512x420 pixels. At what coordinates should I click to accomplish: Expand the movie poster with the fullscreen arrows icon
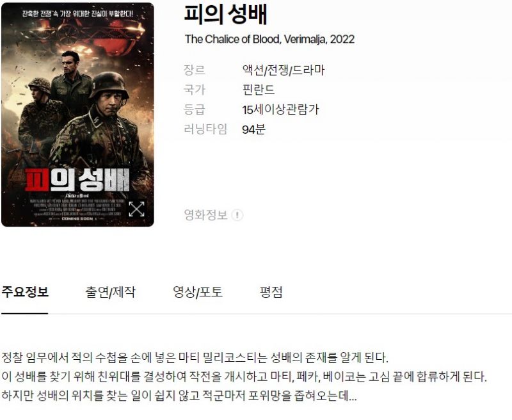coord(136,209)
